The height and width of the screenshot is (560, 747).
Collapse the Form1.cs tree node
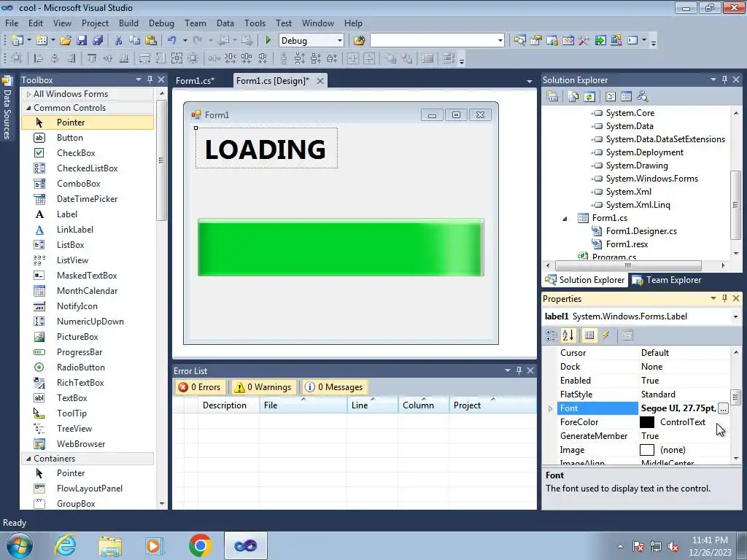click(x=565, y=218)
